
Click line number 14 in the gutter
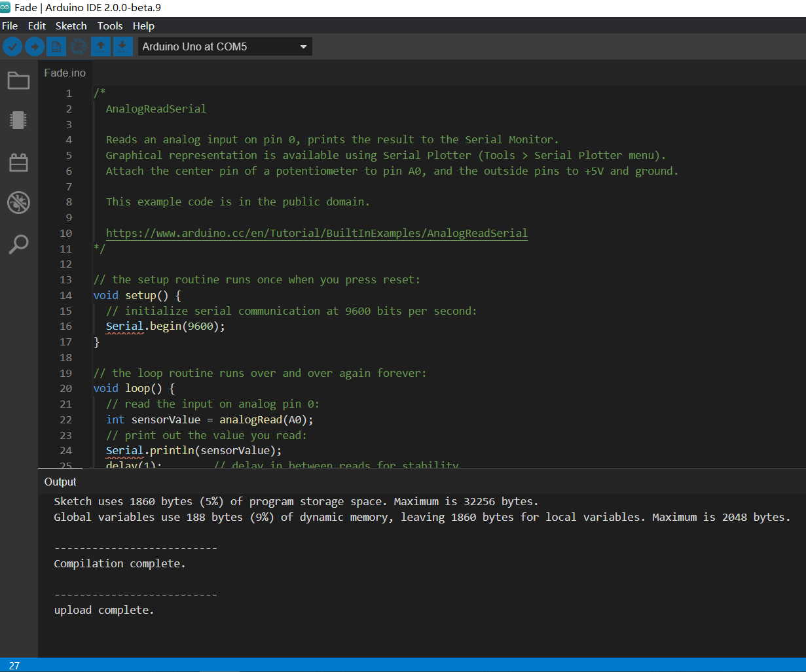pos(65,295)
